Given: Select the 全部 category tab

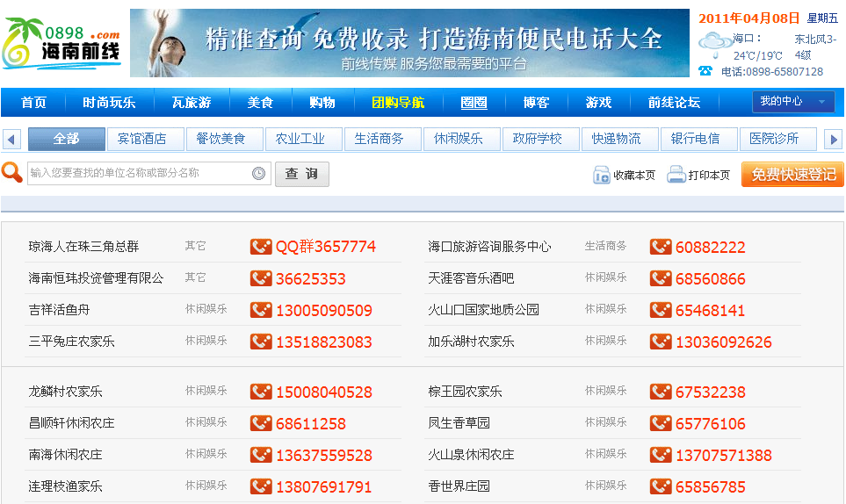Looking at the screenshot, I should pos(67,139).
